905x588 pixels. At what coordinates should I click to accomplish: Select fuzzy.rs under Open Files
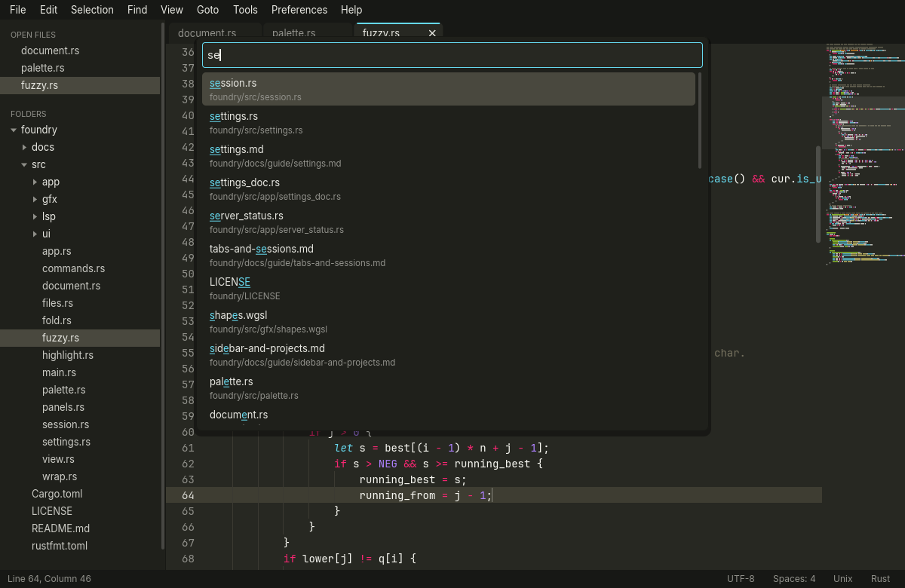(x=80, y=85)
